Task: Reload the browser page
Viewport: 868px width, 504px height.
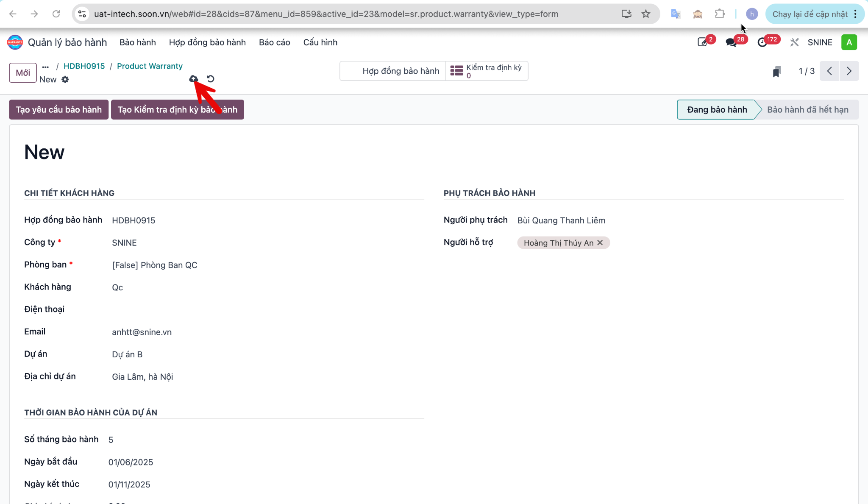Action: [56, 14]
